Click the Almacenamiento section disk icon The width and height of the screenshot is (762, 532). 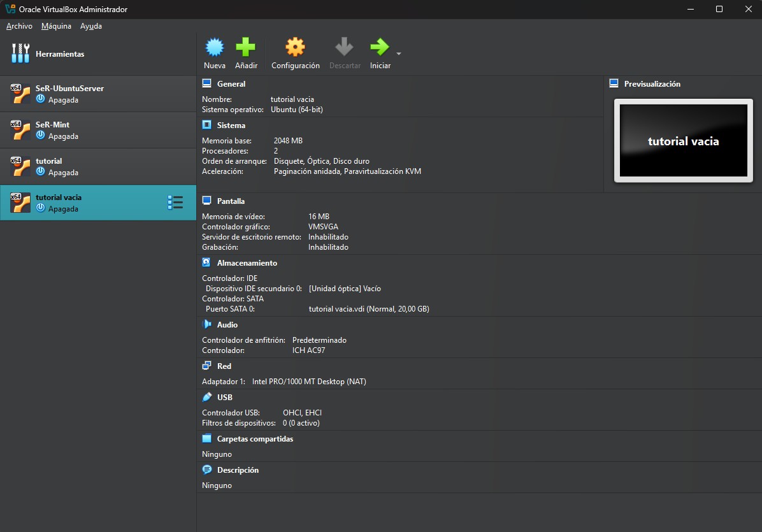coord(206,262)
